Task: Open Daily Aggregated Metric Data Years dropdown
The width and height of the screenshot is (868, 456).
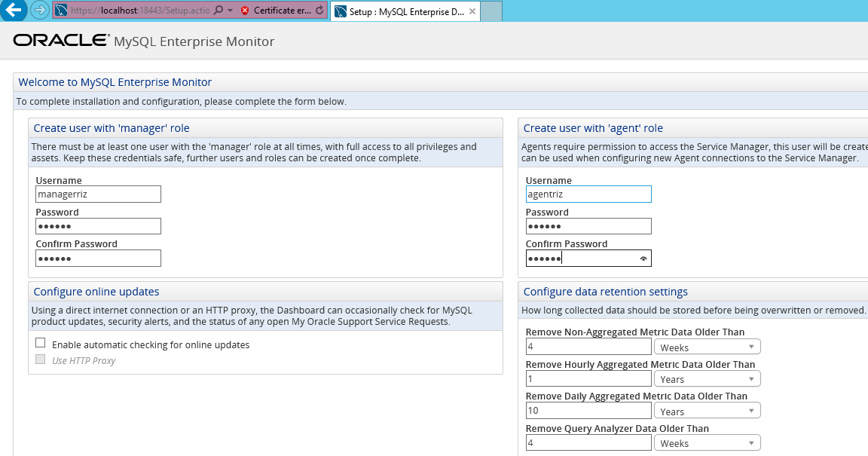Action: (707, 411)
